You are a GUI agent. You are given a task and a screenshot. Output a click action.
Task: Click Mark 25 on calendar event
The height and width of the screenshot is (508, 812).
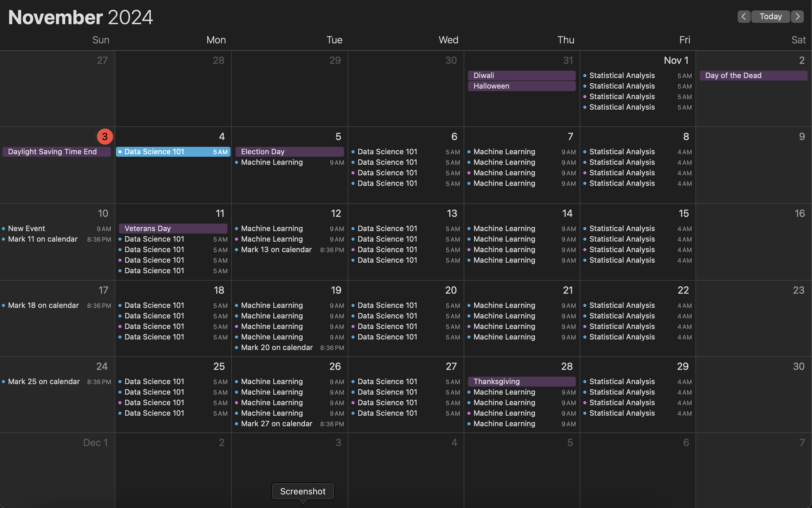(x=44, y=382)
